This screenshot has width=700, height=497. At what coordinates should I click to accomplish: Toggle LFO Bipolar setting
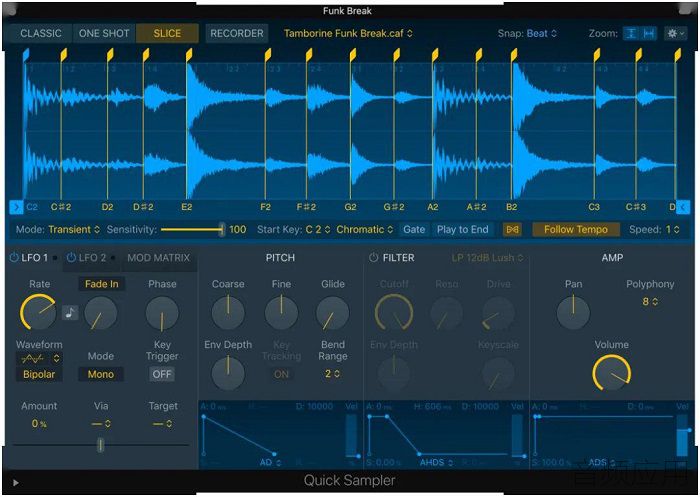point(39,374)
